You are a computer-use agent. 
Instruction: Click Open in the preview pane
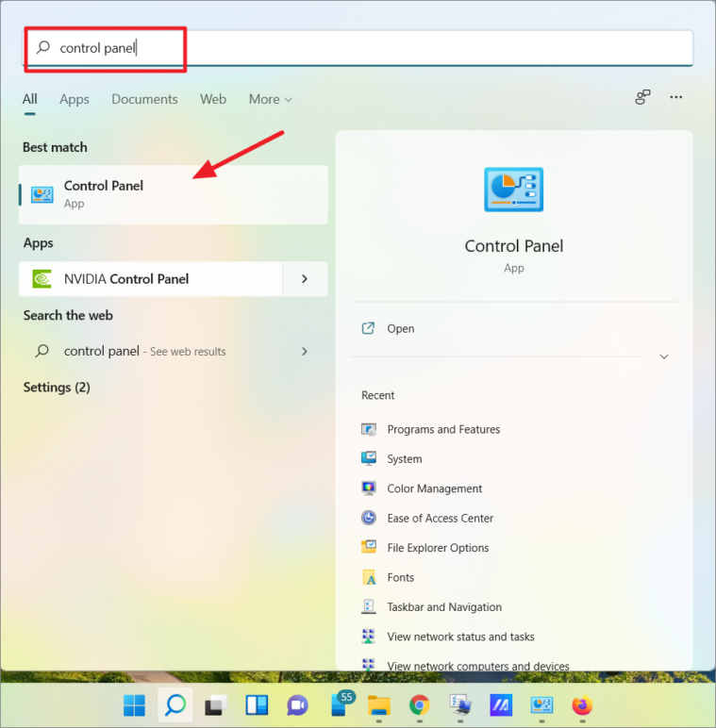[x=401, y=329]
